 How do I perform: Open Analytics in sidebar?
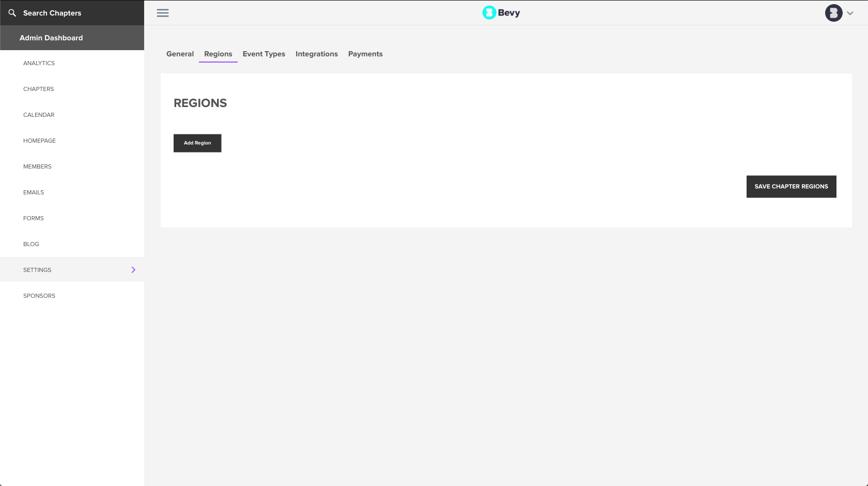(x=72, y=63)
